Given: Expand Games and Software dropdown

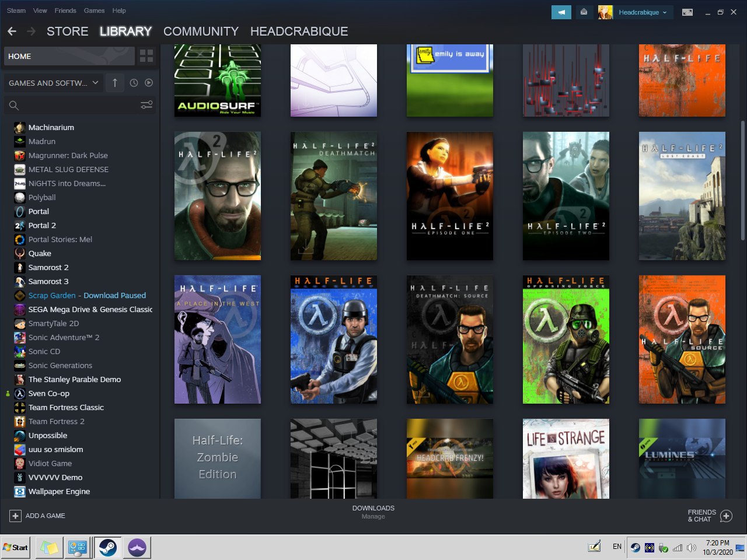Looking at the screenshot, I should click(54, 83).
